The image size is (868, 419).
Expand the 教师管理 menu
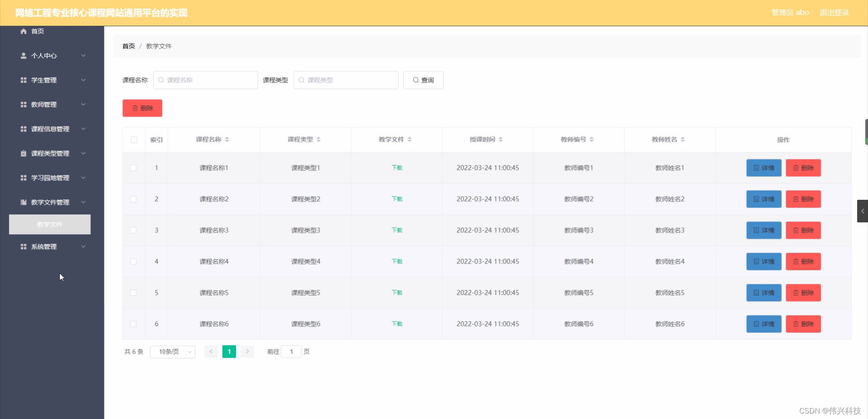tap(50, 104)
